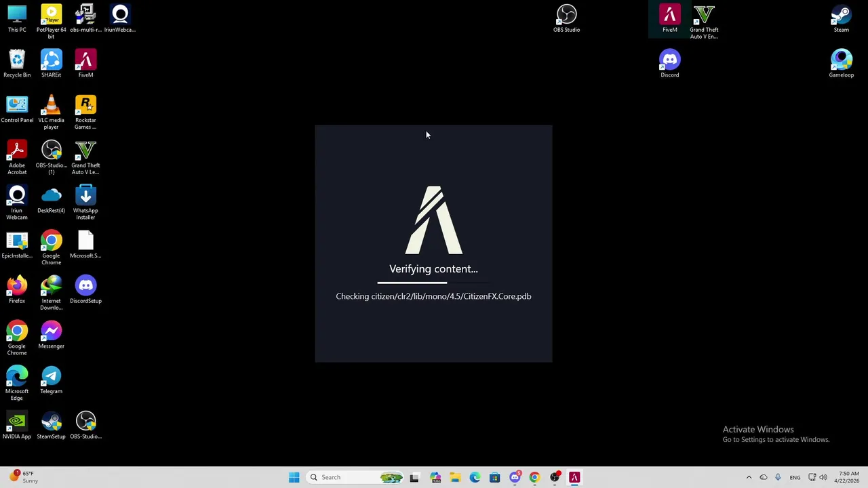Select Grand Theft Auto V Le... icon

pyautogui.click(x=85, y=157)
